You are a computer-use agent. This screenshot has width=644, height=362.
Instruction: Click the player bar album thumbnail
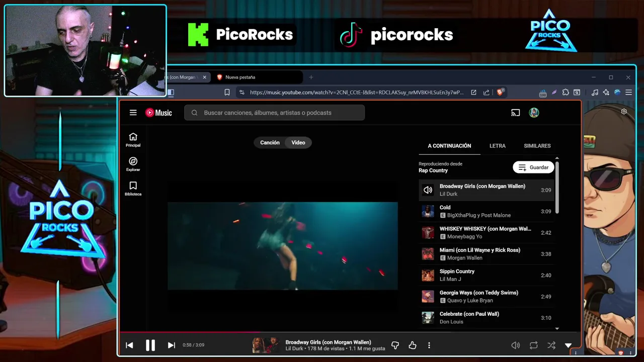(x=266, y=345)
